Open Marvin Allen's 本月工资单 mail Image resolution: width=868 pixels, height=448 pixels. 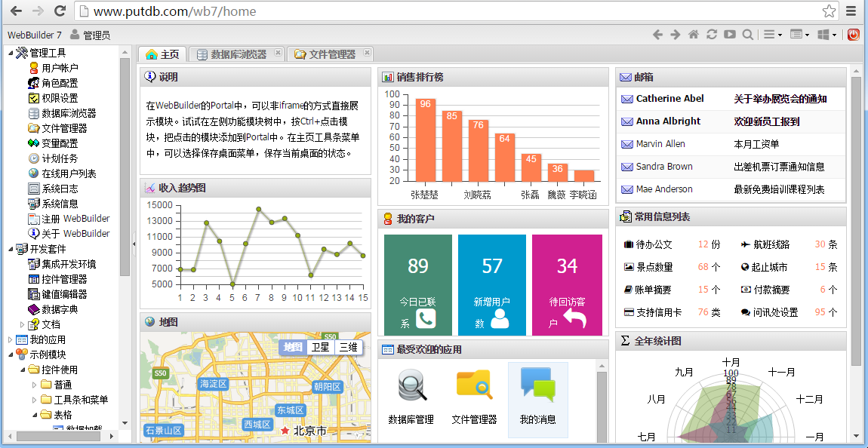point(731,144)
